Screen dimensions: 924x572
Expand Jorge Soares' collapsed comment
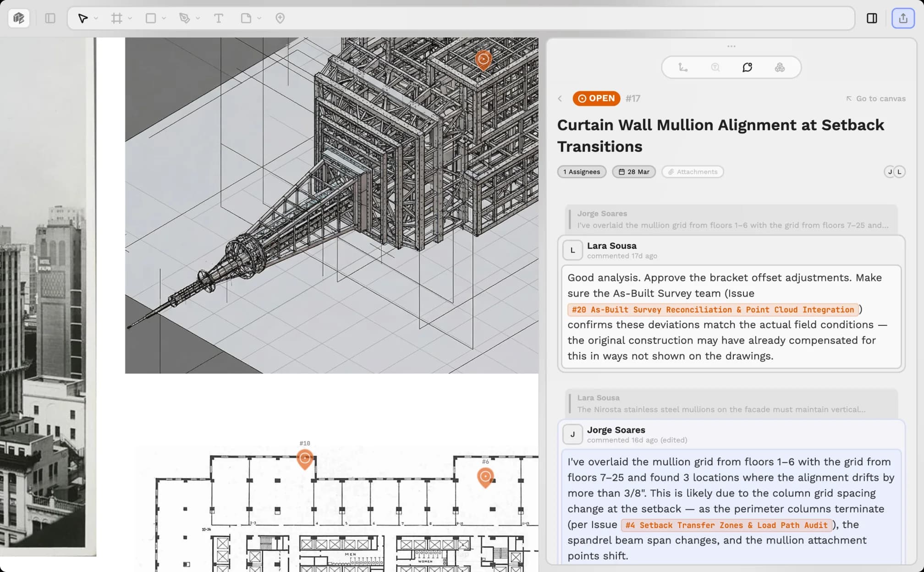click(731, 219)
